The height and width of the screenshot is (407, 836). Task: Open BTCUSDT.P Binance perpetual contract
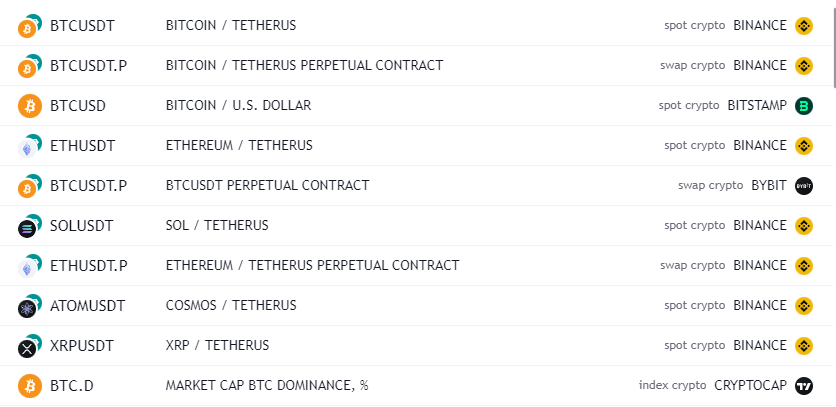click(88, 66)
